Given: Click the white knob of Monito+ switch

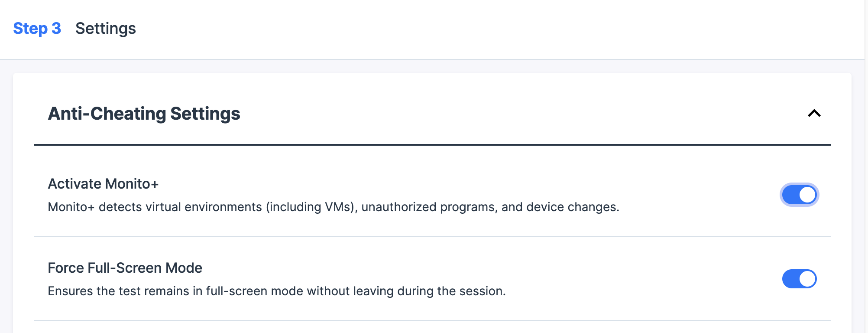Looking at the screenshot, I should [x=808, y=195].
